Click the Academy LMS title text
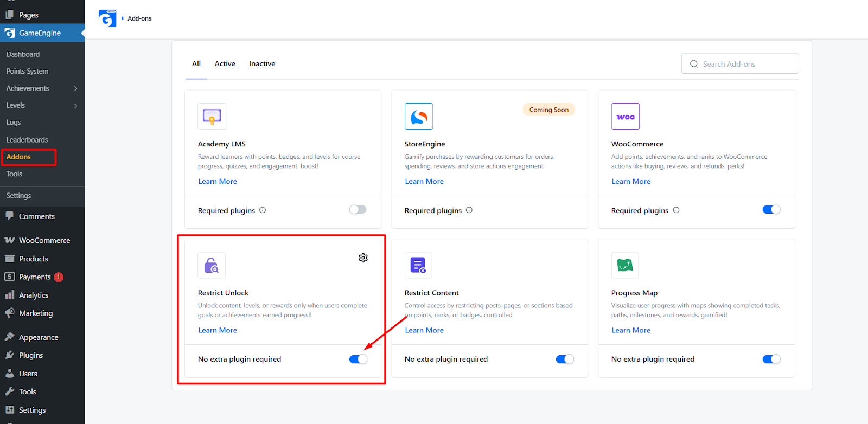The height and width of the screenshot is (424, 868). (222, 144)
